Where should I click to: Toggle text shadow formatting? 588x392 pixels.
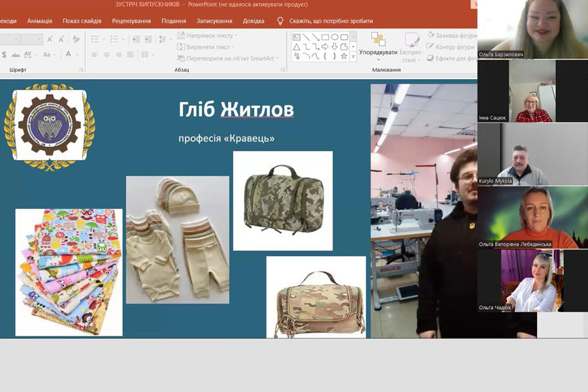coord(3,55)
